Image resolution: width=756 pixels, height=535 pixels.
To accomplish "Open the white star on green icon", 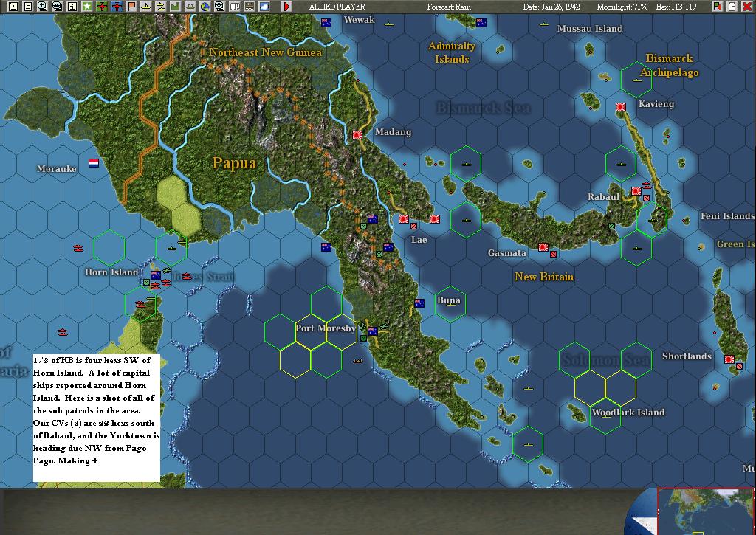I will click(x=87, y=6).
